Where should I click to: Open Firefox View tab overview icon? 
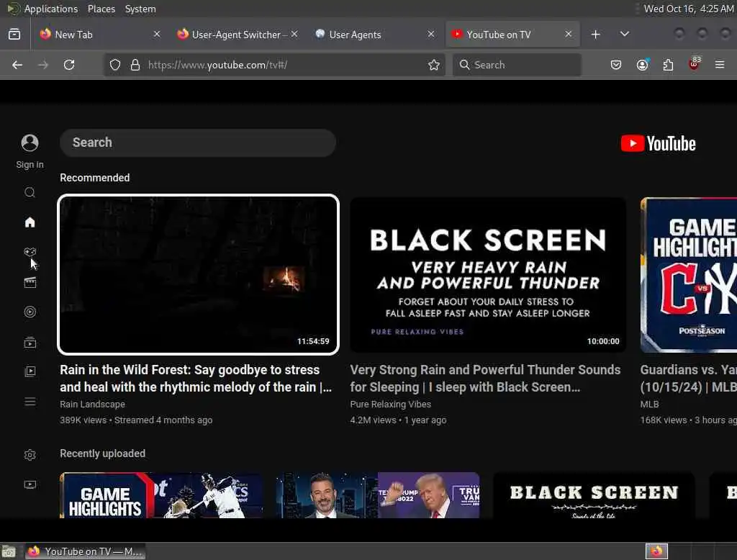14,34
